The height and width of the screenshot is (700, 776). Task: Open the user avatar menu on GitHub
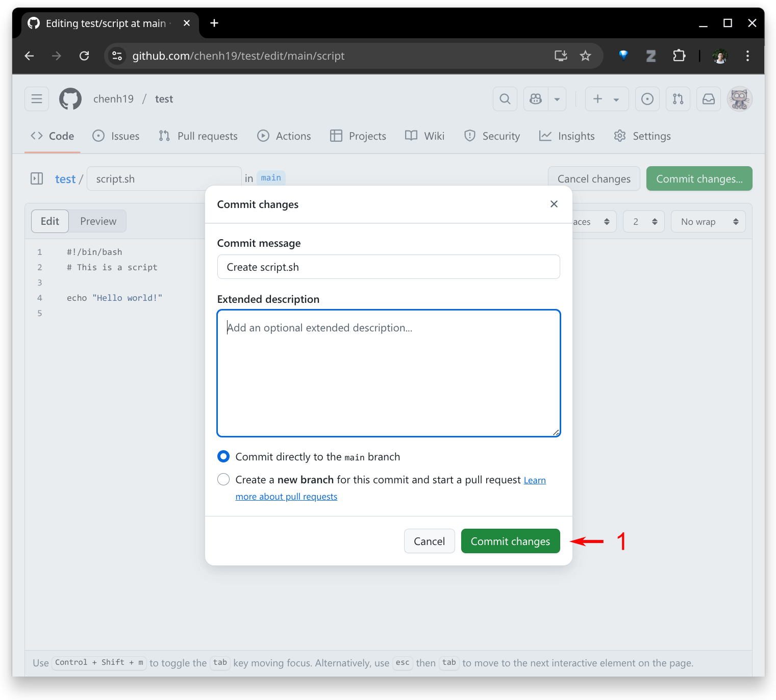[x=740, y=99]
